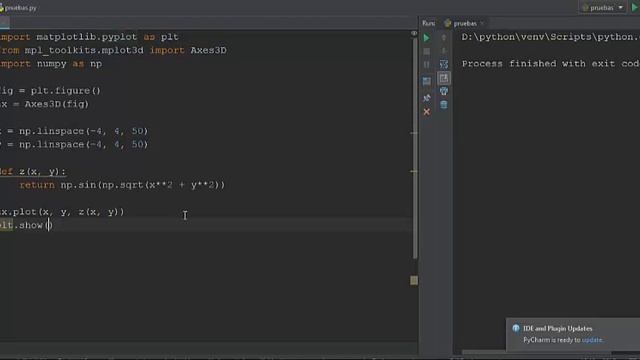Toggle scroll to end of console output
The height and width of the screenshot is (360, 640).
coord(444,78)
